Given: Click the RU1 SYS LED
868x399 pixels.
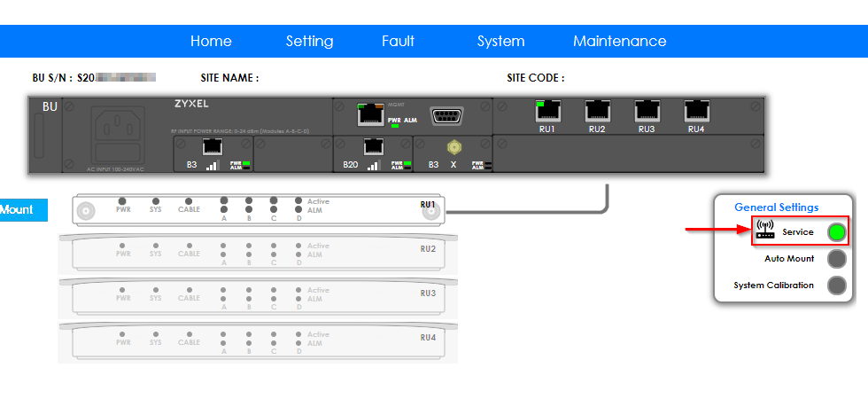Looking at the screenshot, I should [x=156, y=201].
